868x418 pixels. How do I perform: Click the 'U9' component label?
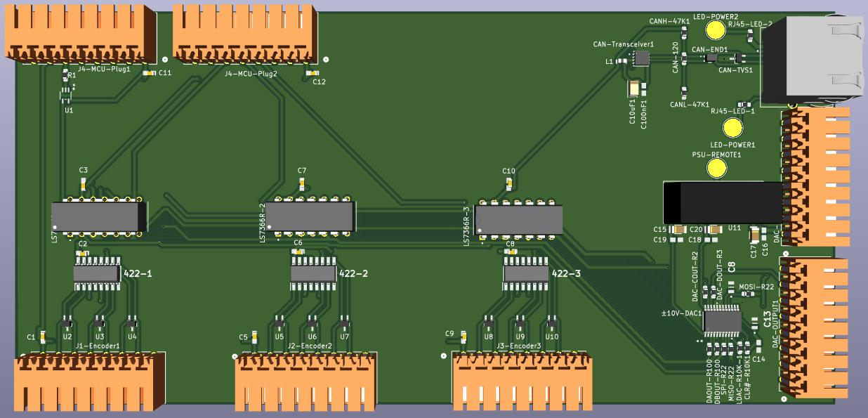click(x=520, y=337)
